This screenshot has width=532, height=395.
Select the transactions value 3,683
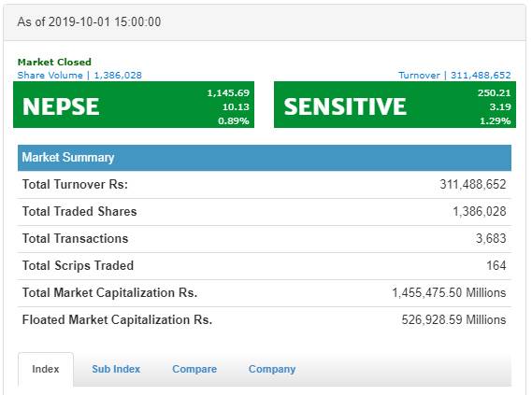(x=491, y=238)
